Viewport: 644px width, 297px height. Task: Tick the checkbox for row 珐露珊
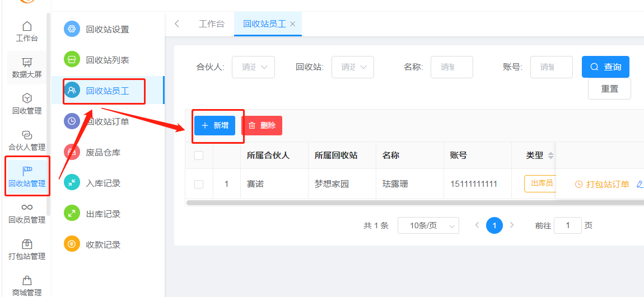click(199, 184)
